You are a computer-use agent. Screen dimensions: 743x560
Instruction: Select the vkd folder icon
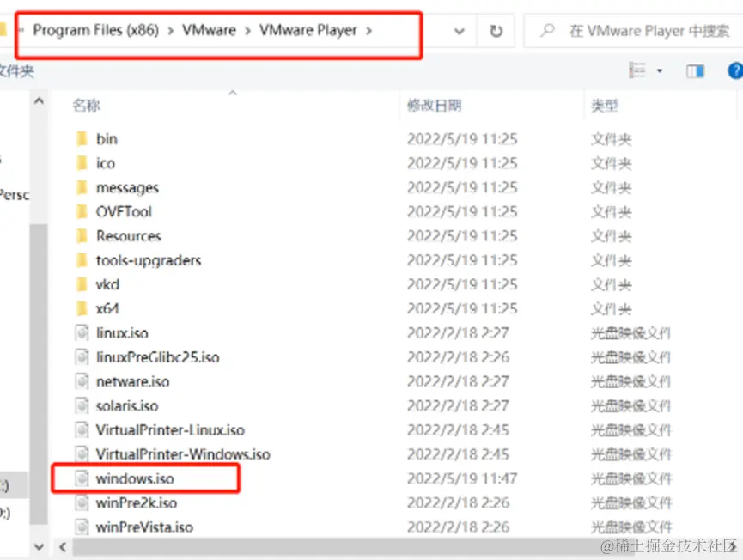pyautogui.click(x=82, y=284)
